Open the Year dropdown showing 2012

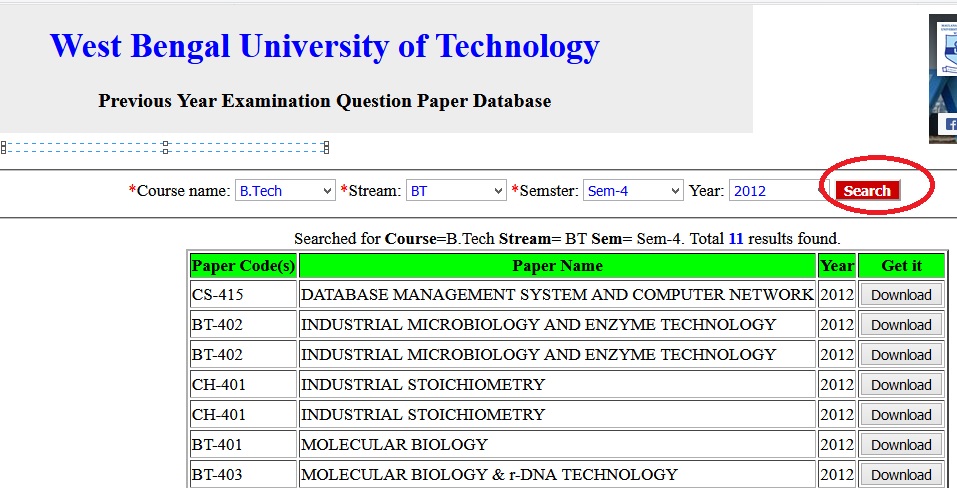pyautogui.click(x=779, y=191)
